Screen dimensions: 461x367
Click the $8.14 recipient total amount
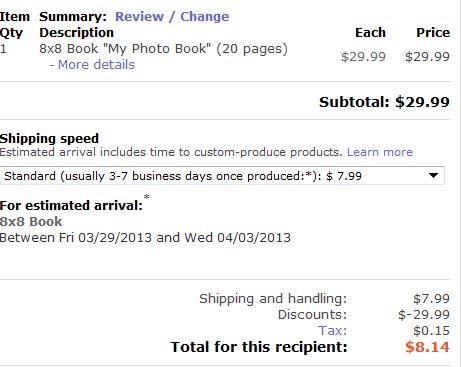coord(427,347)
